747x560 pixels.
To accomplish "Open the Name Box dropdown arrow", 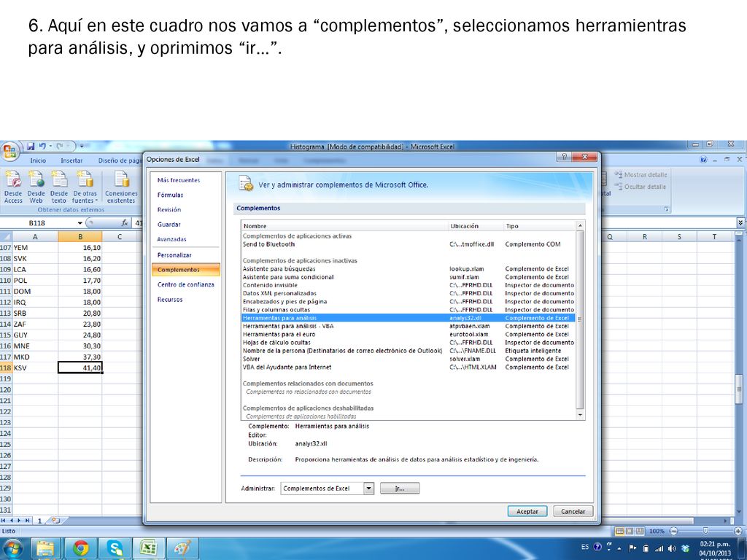I will coord(80,223).
